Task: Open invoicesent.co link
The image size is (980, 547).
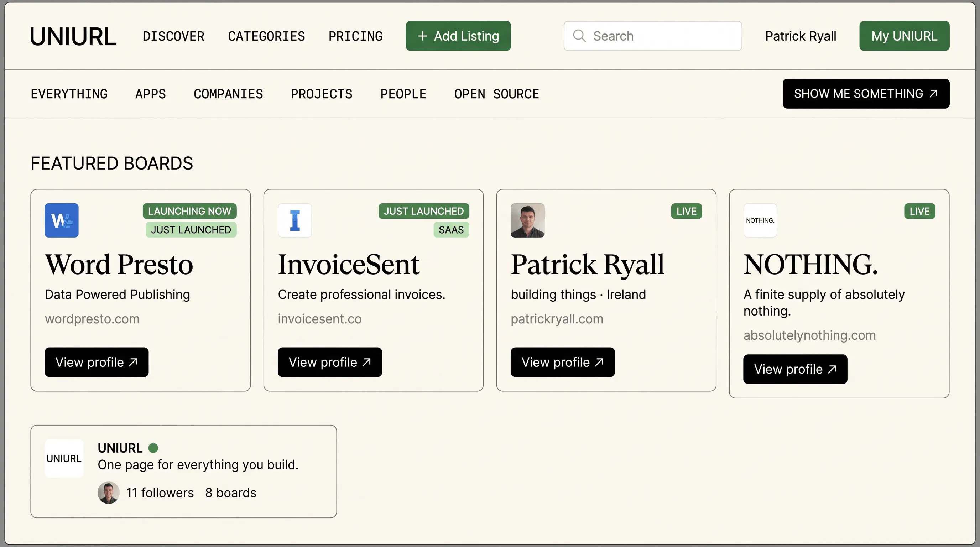Action: click(319, 319)
